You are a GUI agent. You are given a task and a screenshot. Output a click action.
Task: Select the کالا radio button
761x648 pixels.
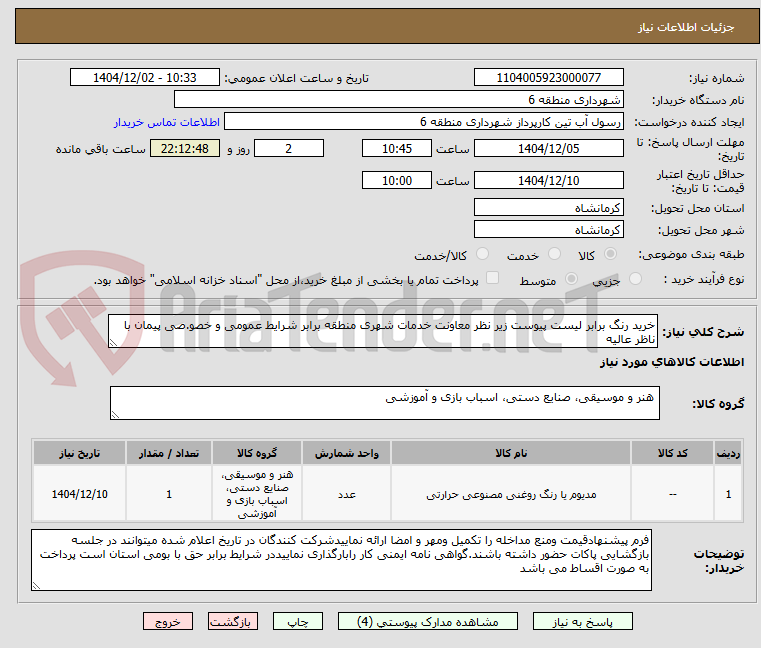click(610, 254)
